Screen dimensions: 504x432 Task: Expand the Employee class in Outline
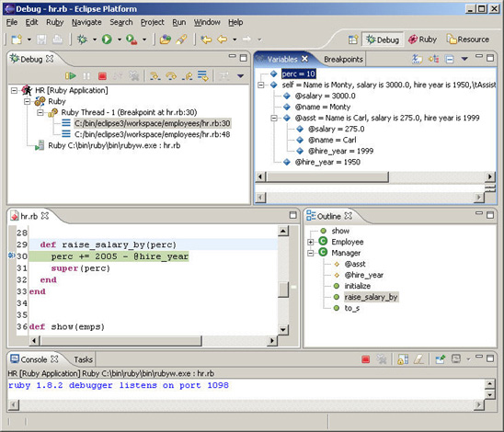[311, 242]
